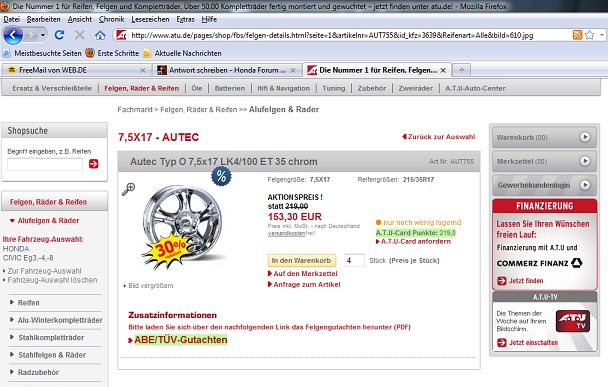Open the Batterien category
Screen dimensions: 608x387
pos(230,88)
